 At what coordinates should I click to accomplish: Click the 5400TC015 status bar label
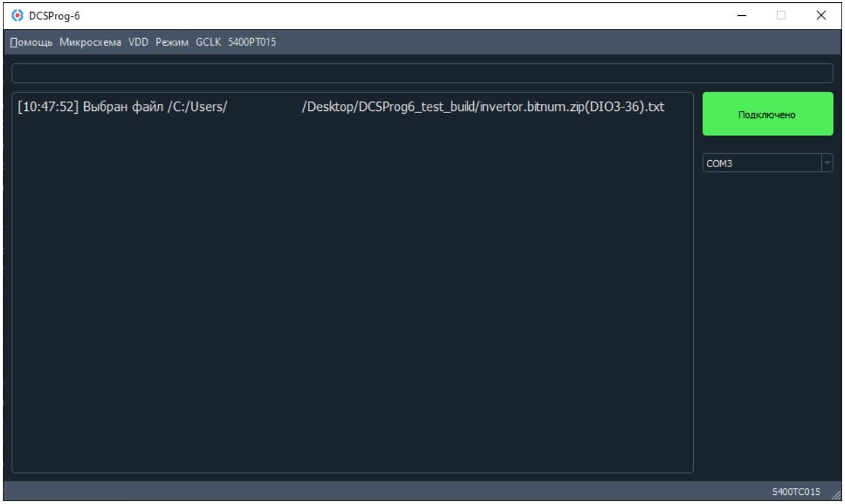tap(796, 492)
